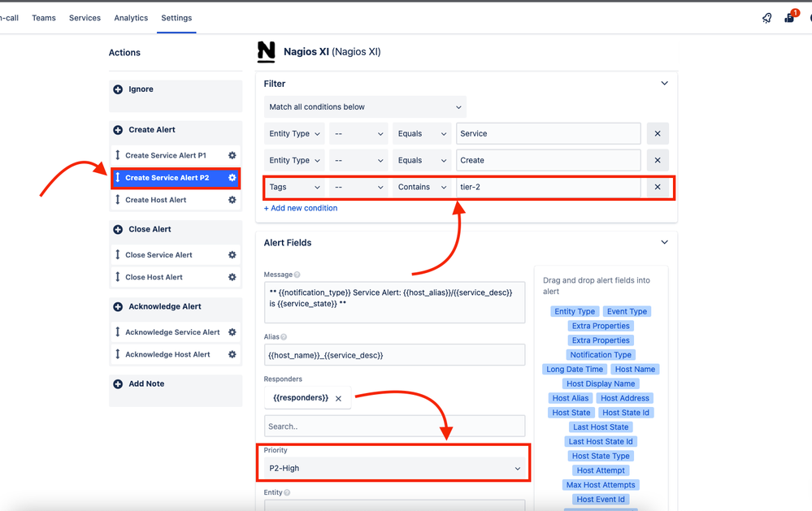Select Create Host Alert action
Viewport: 812px width, 511px height.
(x=175, y=200)
